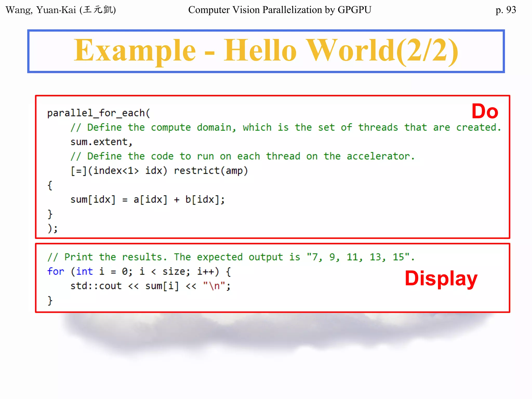
Task: Click comment "Define the compute domain" line
Action: click(x=286, y=128)
